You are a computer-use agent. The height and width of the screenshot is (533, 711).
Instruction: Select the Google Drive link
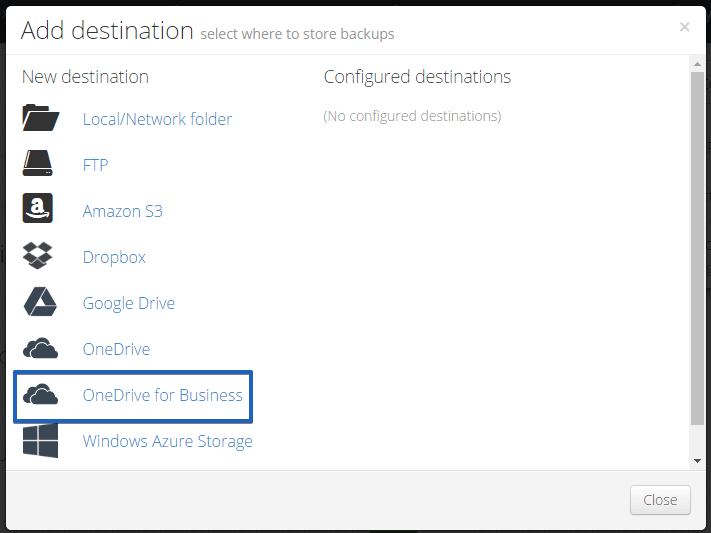[x=129, y=303]
